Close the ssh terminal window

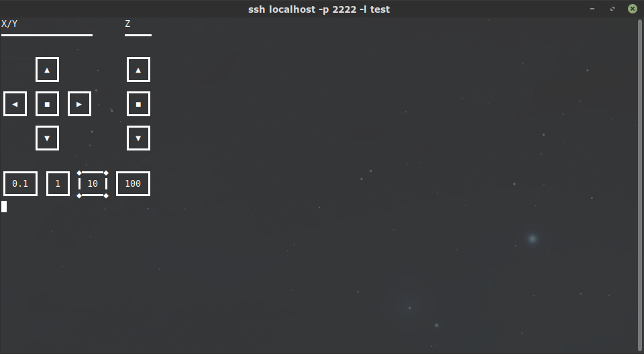click(x=633, y=9)
